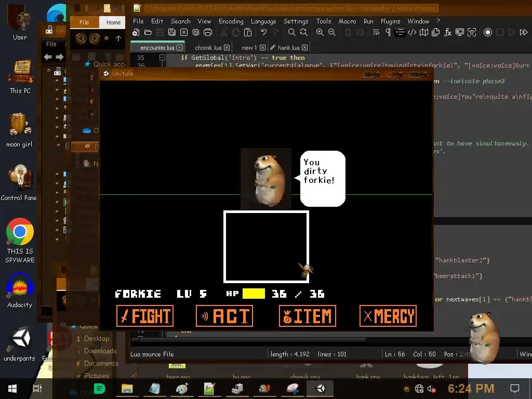Screen dimensions: 532x399
Task: Open the Plugins menu in Notepad++
Action: [390, 21]
